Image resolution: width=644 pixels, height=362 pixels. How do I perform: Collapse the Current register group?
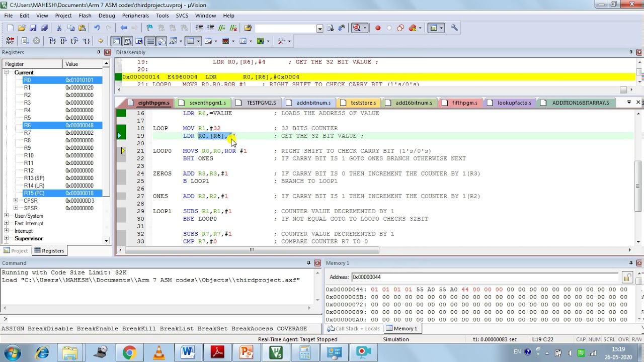pos(7,72)
